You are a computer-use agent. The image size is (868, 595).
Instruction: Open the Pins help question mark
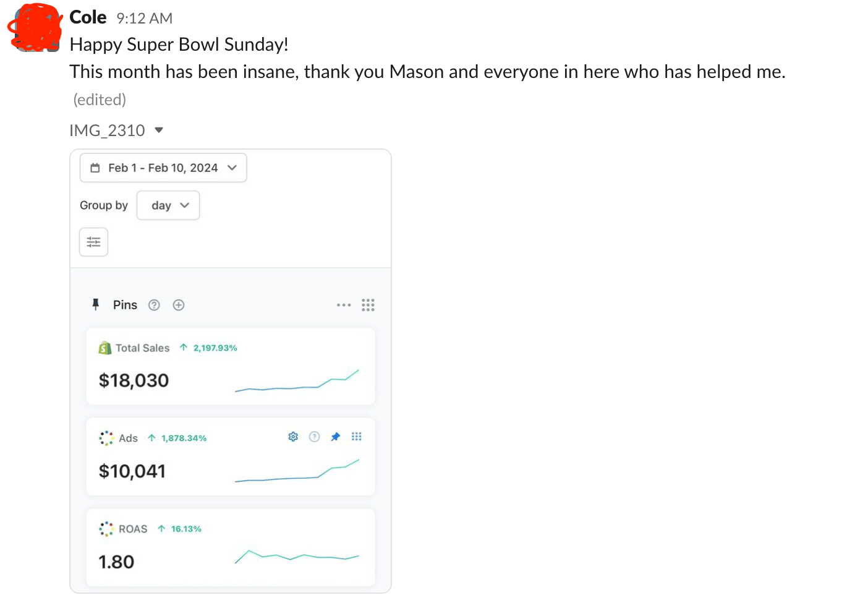click(x=155, y=305)
